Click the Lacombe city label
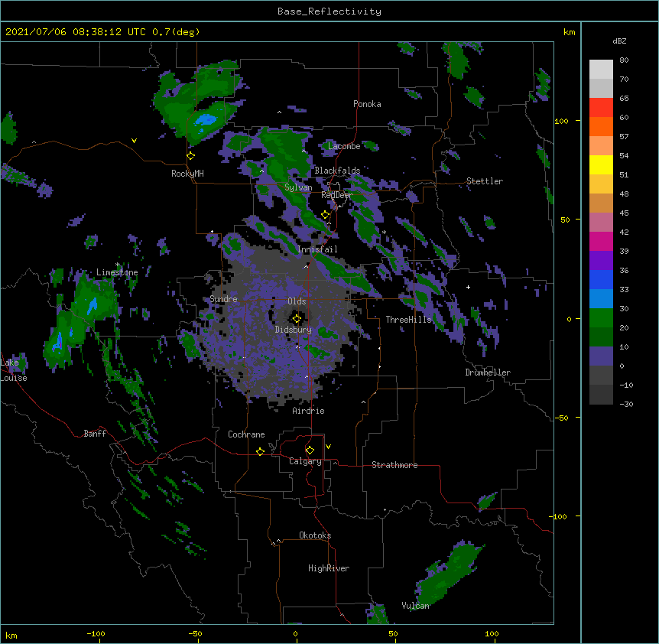This screenshot has height=644, width=659. (344, 146)
